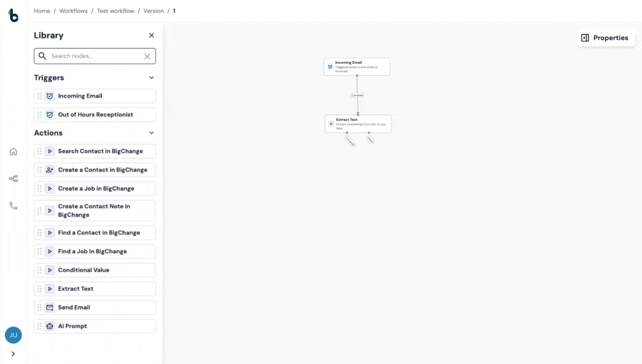Click the play icon on Search Contact in BigChange

click(50, 151)
